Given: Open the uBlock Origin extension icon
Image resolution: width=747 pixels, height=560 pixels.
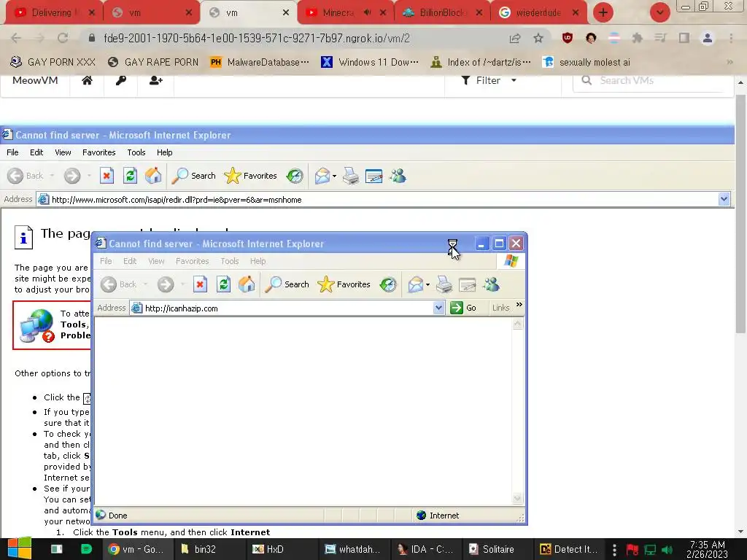Looking at the screenshot, I should [568, 38].
